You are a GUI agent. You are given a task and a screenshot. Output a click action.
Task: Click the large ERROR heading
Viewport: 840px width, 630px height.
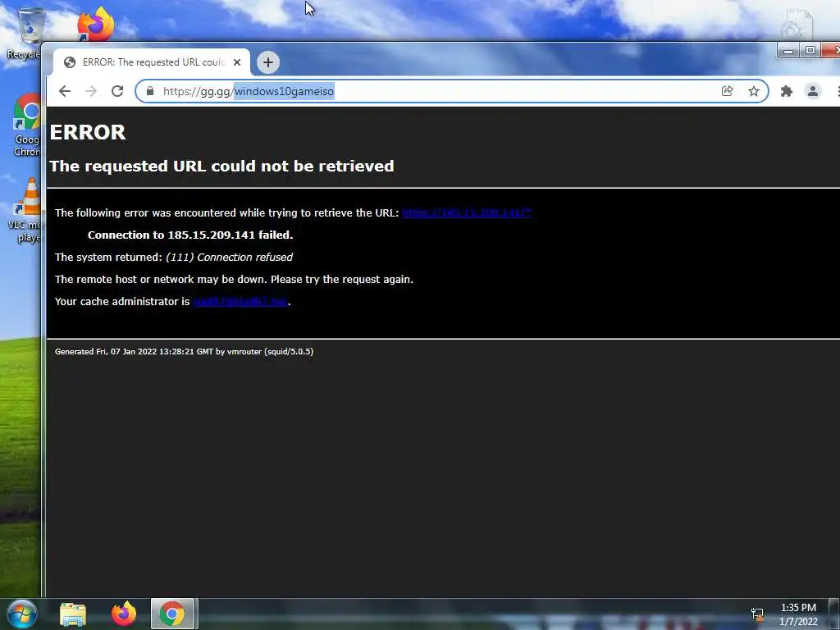(88, 132)
